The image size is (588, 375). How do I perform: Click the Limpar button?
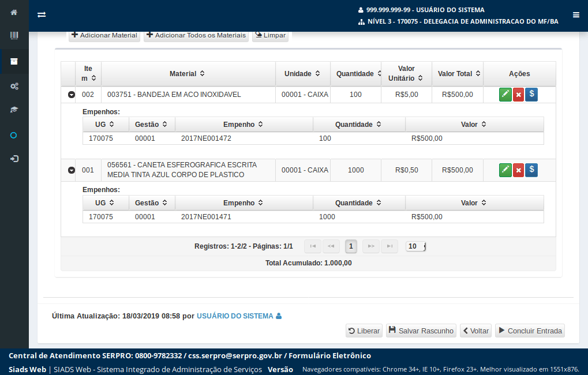[271, 35]
